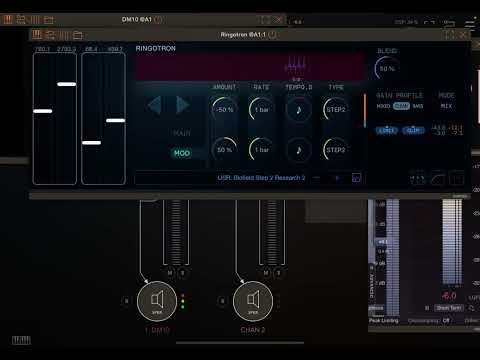
Task: Mute channel 1 DM10
Action: point(170,273)
